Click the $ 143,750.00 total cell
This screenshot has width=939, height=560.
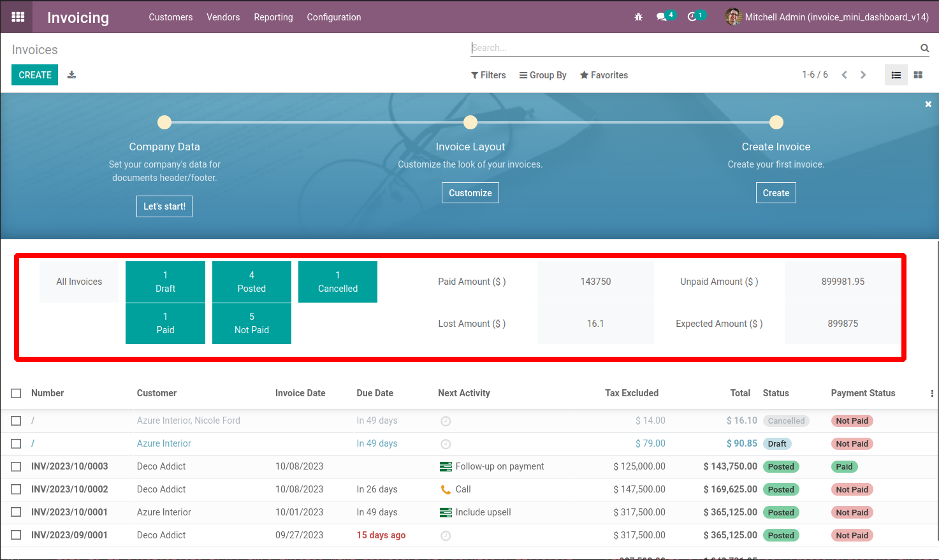tap(731, 466)
